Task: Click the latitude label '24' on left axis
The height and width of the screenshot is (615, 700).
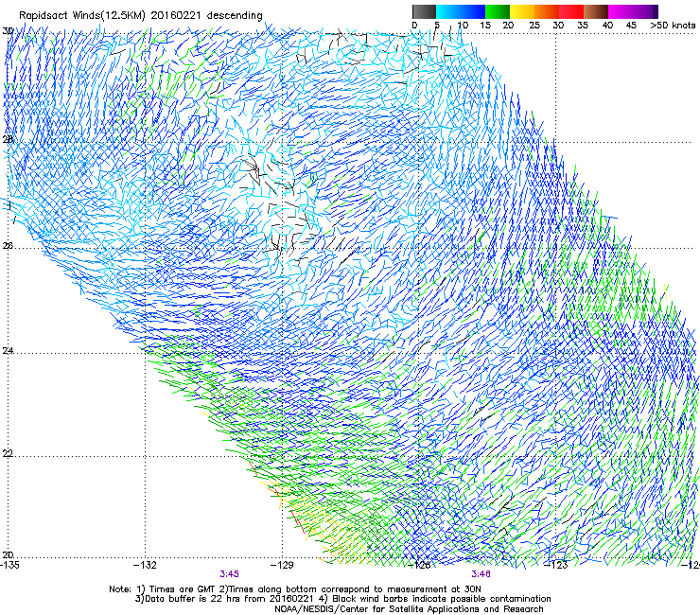Action: tap(8, 351)
